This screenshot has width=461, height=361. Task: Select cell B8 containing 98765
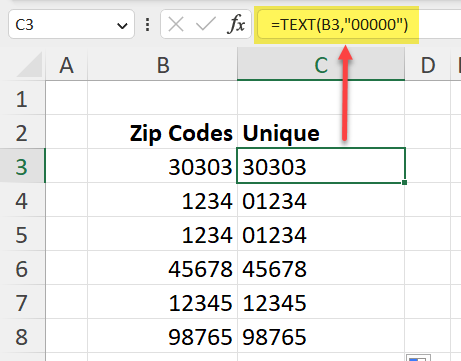[163, 337]
